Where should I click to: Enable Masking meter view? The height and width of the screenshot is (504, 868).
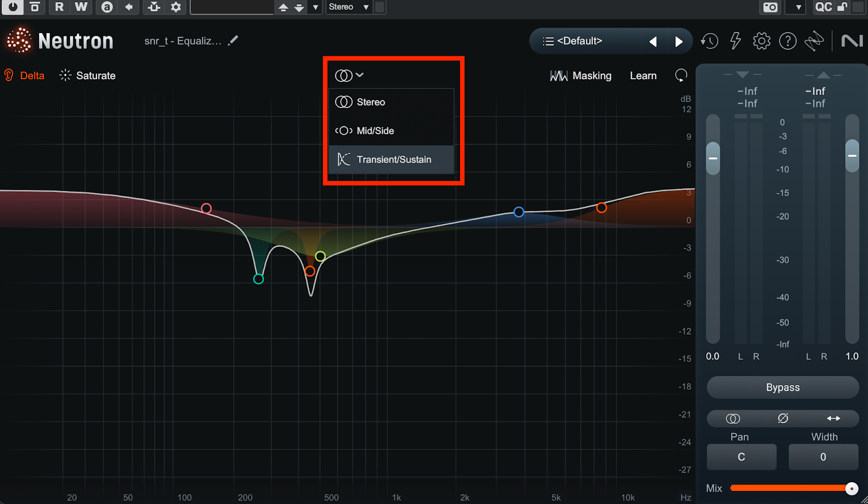coord(581,76)
